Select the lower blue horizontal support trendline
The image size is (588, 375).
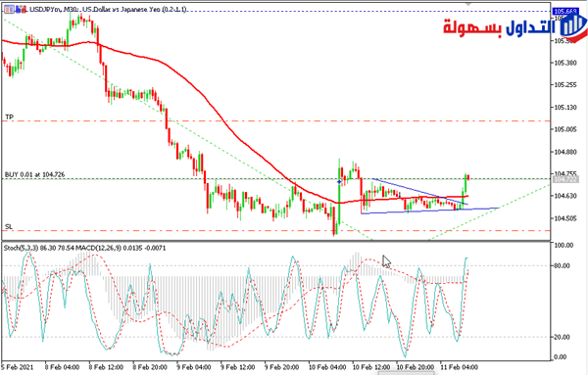point(430,211)
